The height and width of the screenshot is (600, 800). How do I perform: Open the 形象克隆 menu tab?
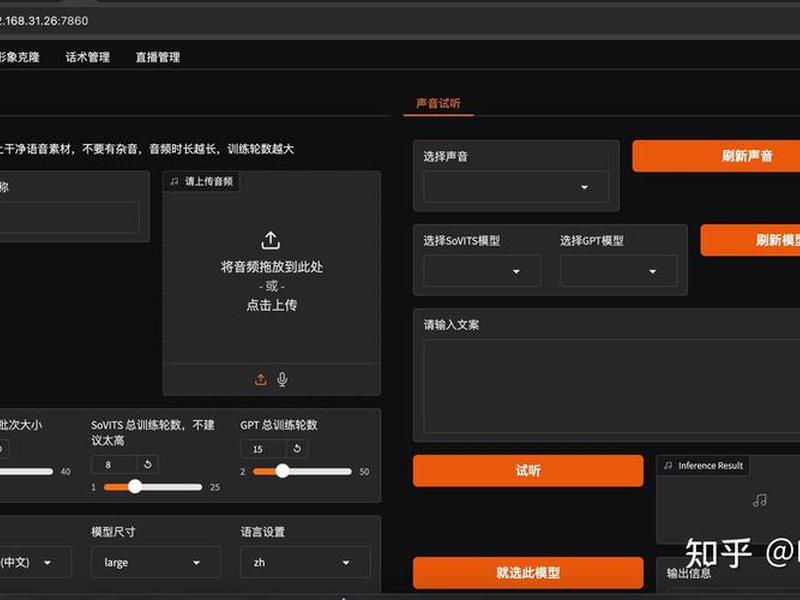(x=19, y=57)
